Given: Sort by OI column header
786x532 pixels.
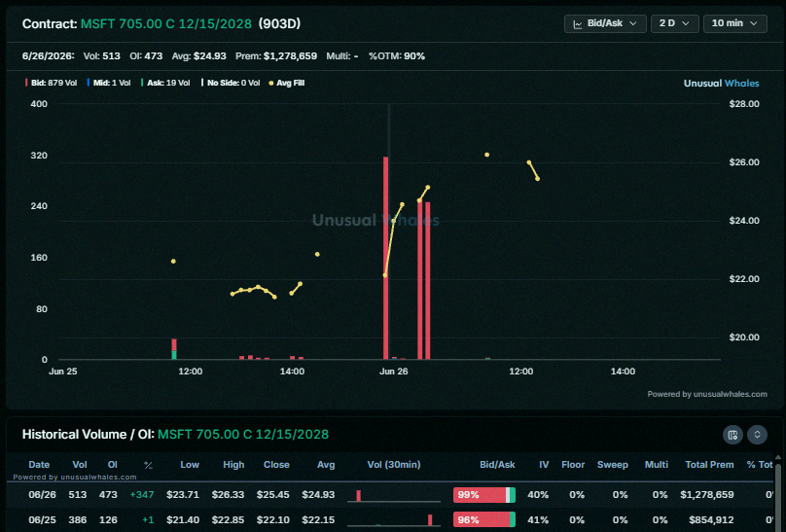Looking at the screenshot, I should [x=112, y=465].
